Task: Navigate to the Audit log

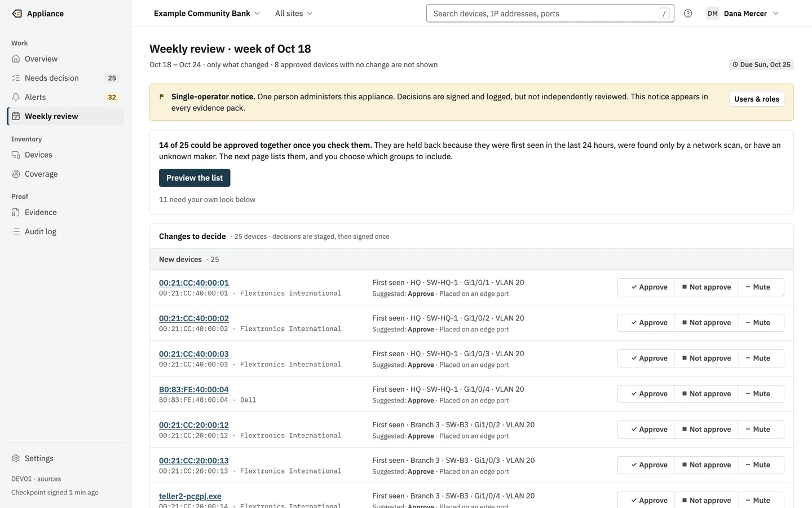Action: (x=65, y=231)
